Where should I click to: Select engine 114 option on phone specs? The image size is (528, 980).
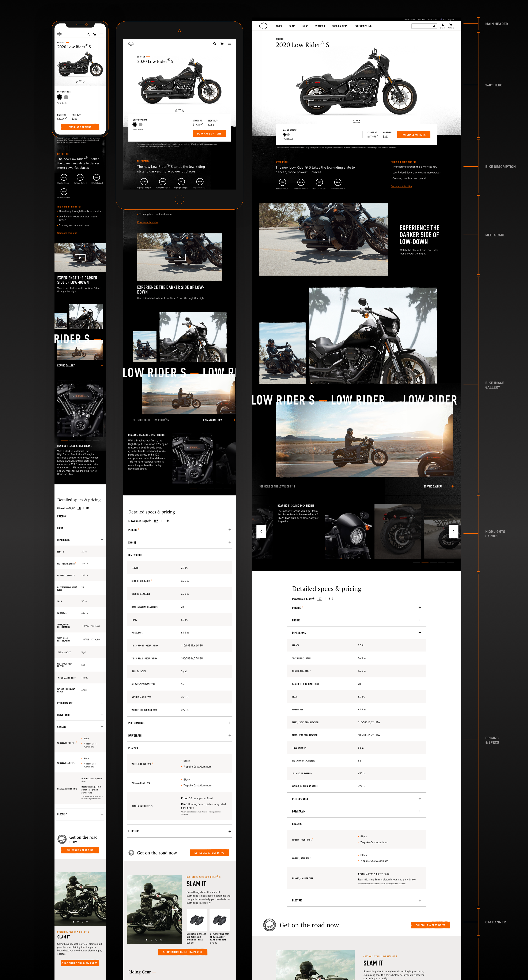click(x=87, y=508)
